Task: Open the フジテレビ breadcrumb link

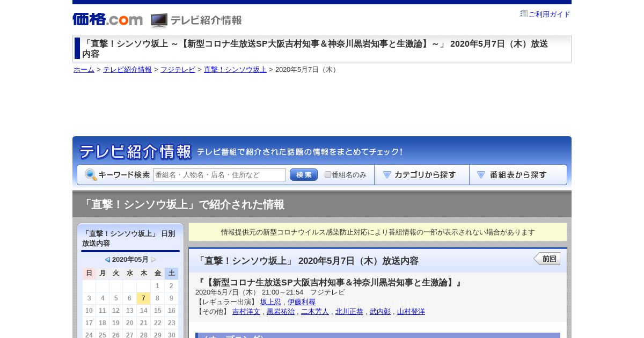Action: [178, 70]
